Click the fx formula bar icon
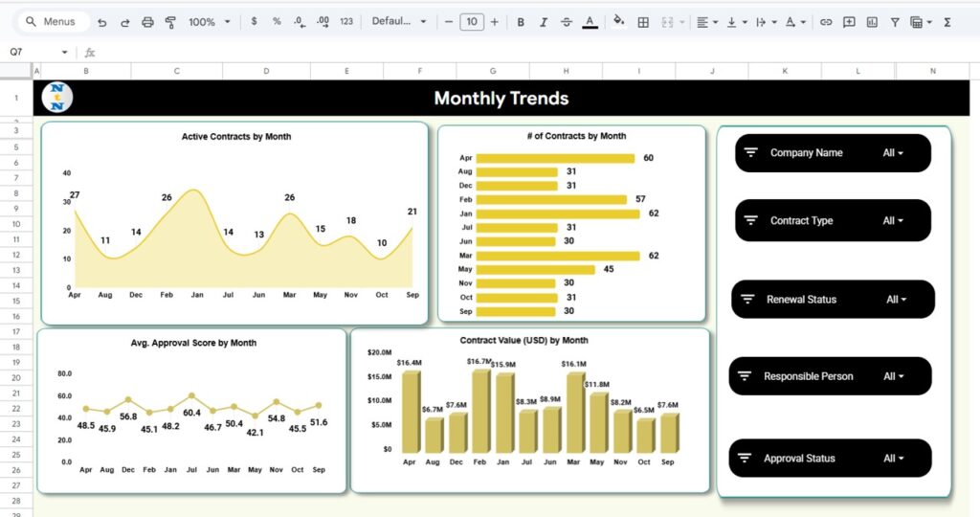 [x=89, y=53]
